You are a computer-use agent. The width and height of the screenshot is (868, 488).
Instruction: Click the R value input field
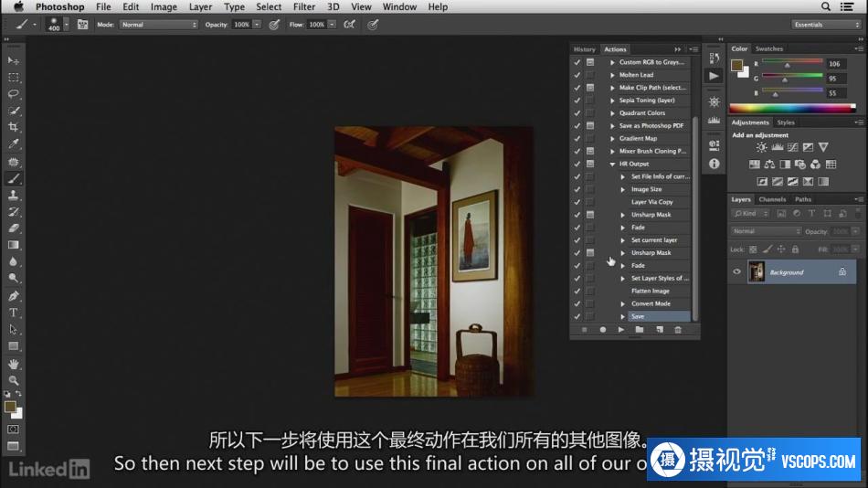coord(836,64)
